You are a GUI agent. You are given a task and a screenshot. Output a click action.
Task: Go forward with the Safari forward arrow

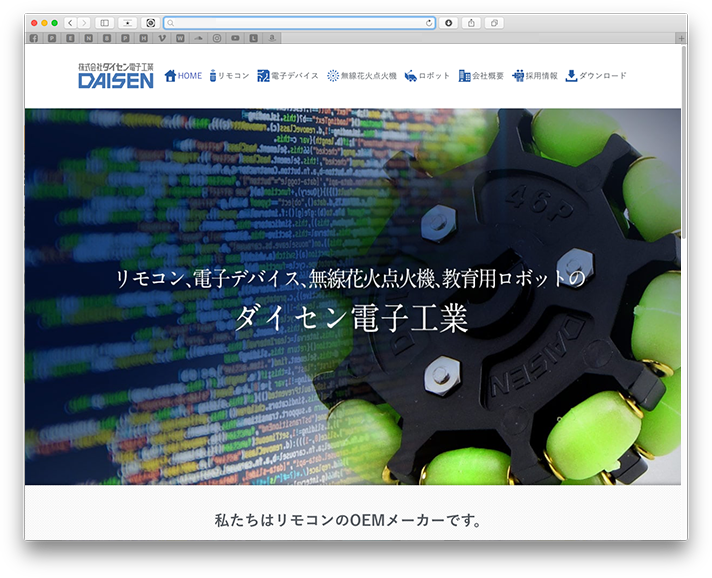coord(84,23)
